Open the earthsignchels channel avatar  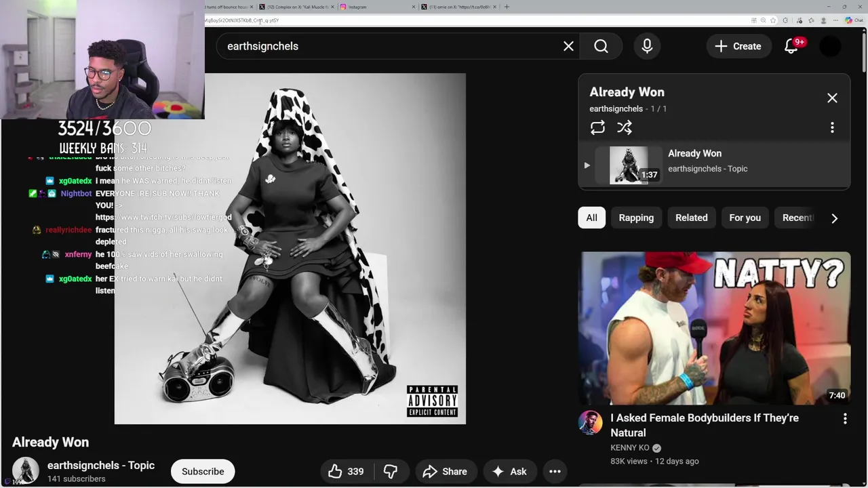26,471
